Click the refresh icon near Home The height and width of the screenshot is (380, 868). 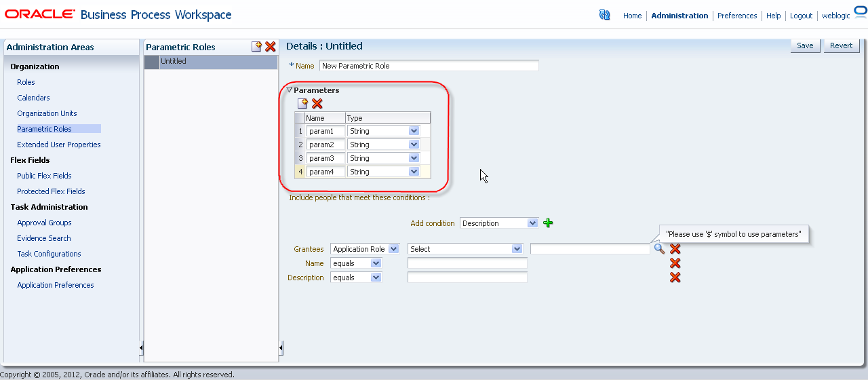tap(605, 15)
